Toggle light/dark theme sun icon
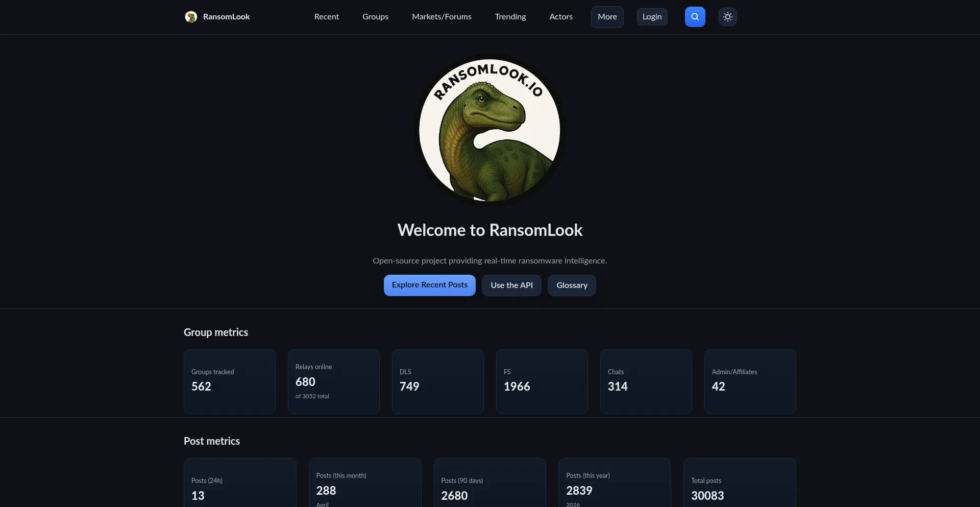The height and width of the screenshot is (507, 980). 728,17
